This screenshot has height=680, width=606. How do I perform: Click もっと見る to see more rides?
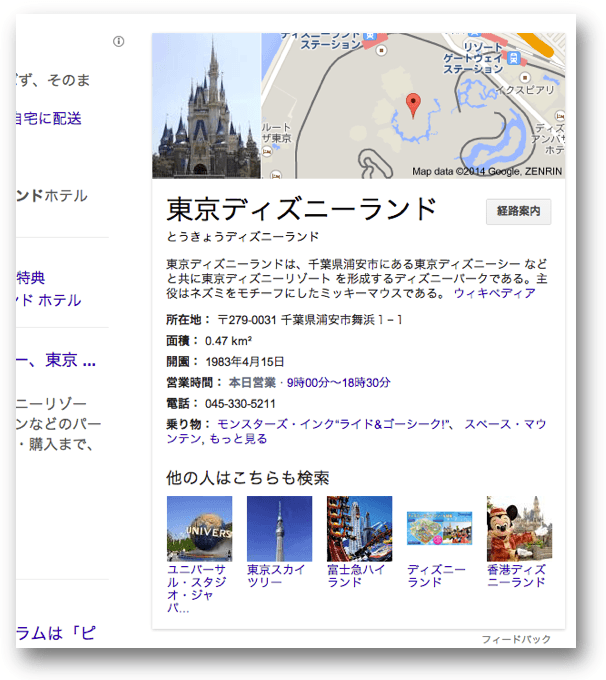(238, 439)
